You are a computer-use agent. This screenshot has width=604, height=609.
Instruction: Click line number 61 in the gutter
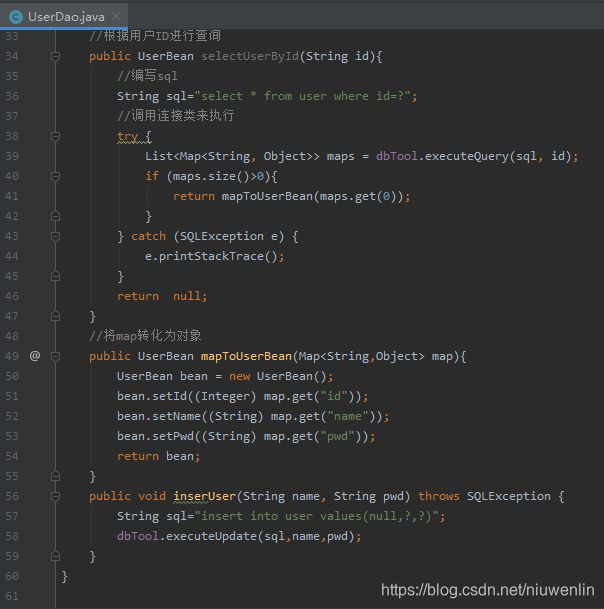[12, 596]
